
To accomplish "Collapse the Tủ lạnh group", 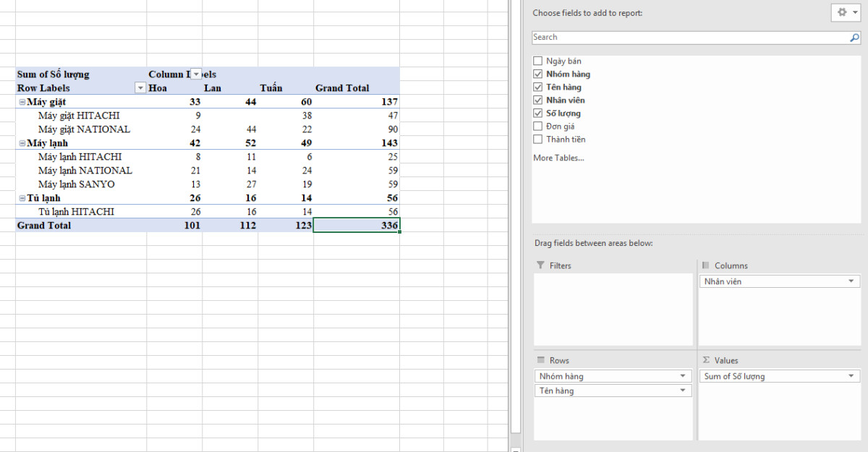I will pos(22,197).
